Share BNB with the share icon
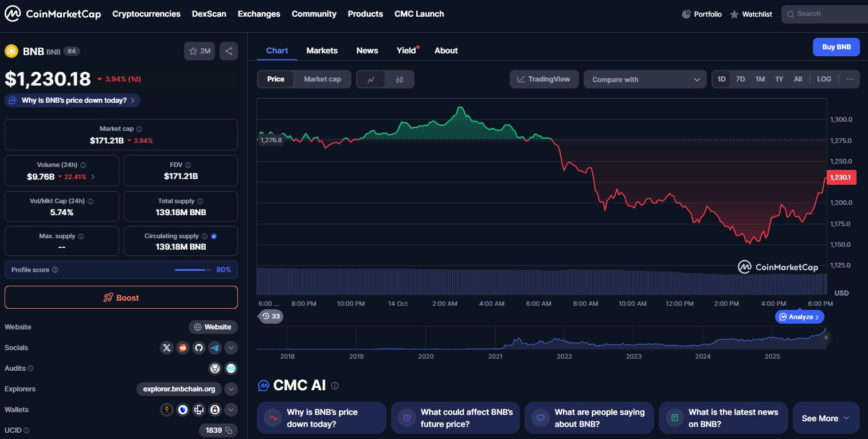 (229, 51)
